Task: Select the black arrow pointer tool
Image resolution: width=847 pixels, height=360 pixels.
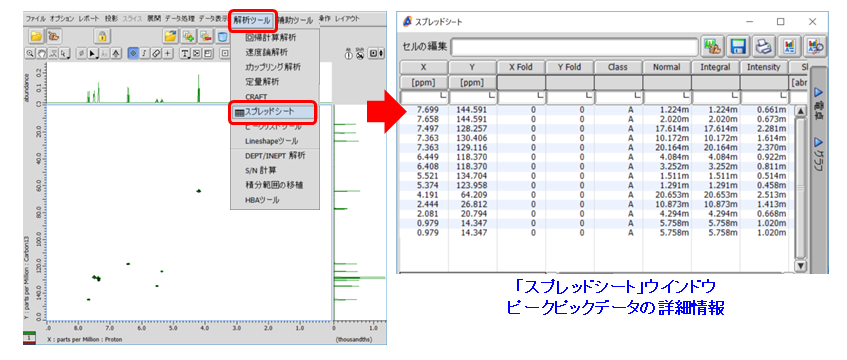Action: (92, 53)
